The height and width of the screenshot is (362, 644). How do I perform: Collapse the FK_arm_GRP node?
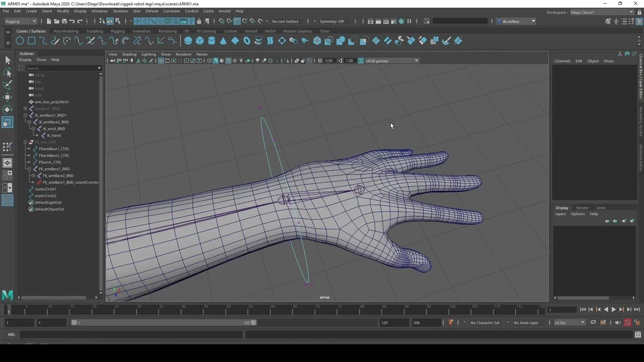point(25,142)
